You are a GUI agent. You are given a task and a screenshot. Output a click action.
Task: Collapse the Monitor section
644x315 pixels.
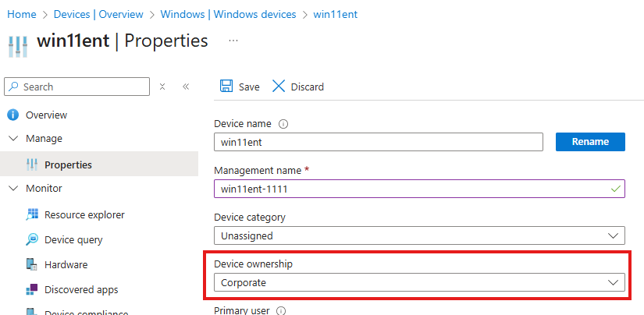13,189
